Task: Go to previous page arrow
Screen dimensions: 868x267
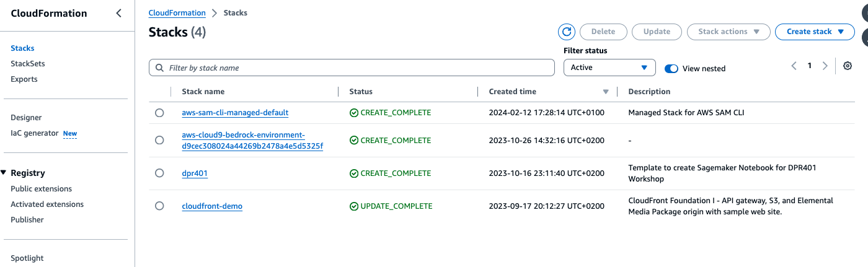Action: point(794,66)
